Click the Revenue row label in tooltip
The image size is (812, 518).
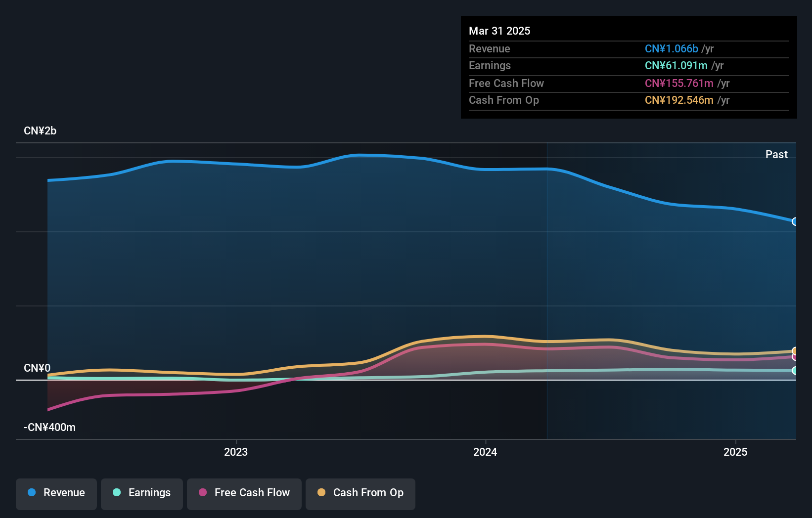coord(490,48)
